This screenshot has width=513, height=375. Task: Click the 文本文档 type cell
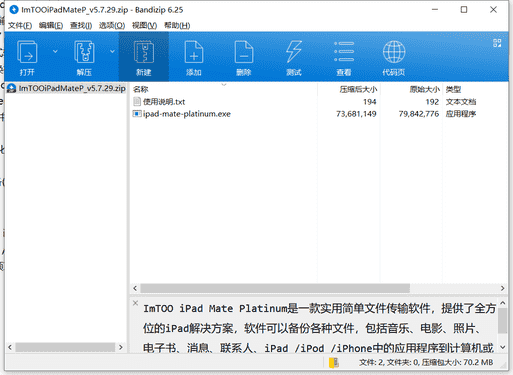tap(461, 102)
